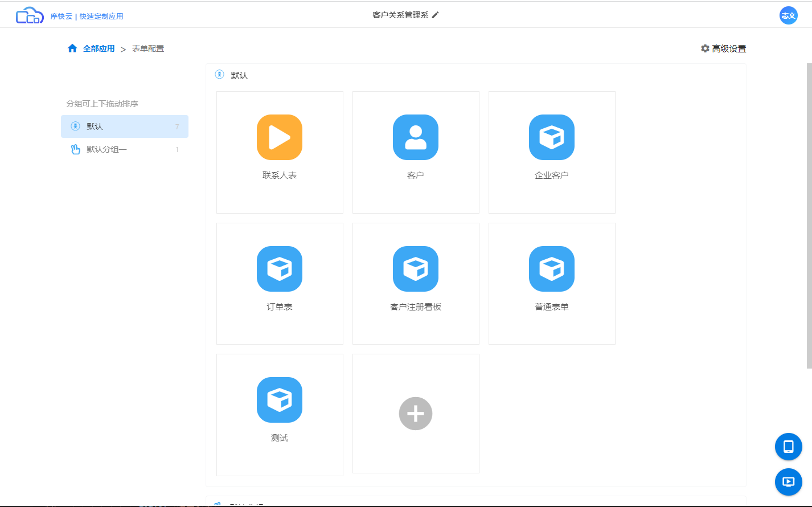812x507 pixels.
Task: Click the hand icon beside 默认分组一
Action: pyautogui.click(x=75, y=149)
